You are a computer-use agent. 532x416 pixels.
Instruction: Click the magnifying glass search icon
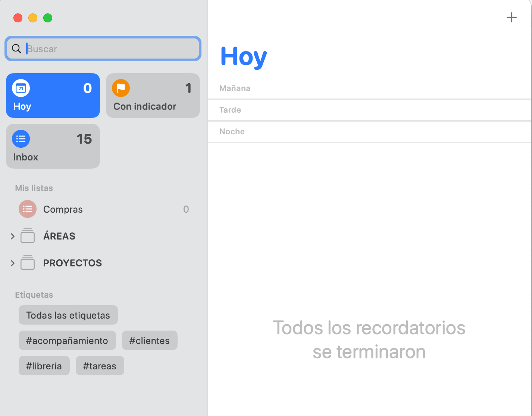point(16,49)
